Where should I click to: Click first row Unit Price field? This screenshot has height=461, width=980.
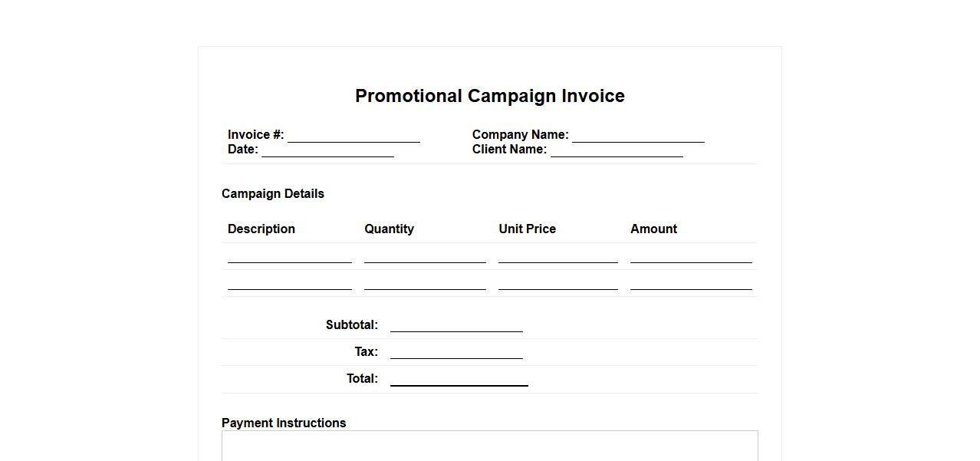click(x=558, y=256)
